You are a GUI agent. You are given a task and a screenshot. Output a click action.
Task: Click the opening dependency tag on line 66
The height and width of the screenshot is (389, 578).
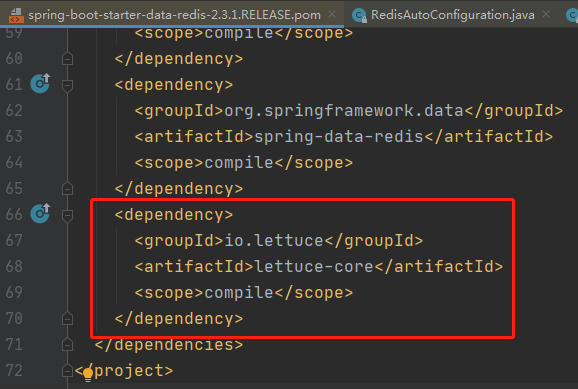[174, 215]
